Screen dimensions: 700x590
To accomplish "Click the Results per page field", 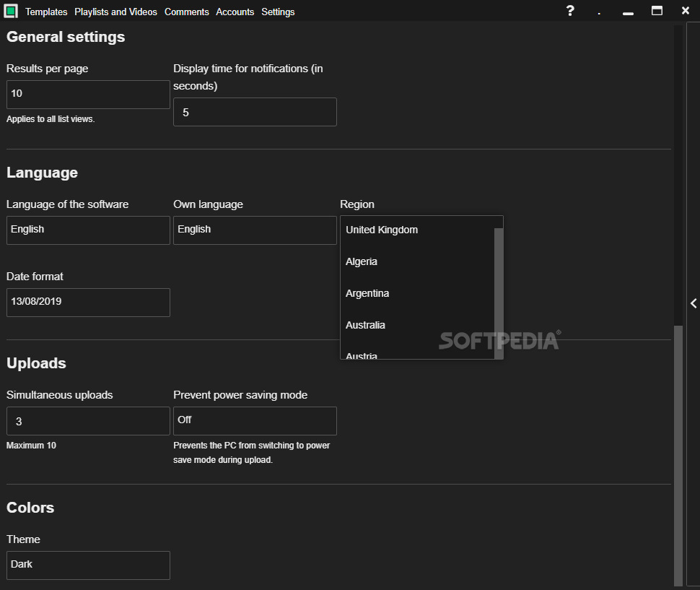I will 88,94.
